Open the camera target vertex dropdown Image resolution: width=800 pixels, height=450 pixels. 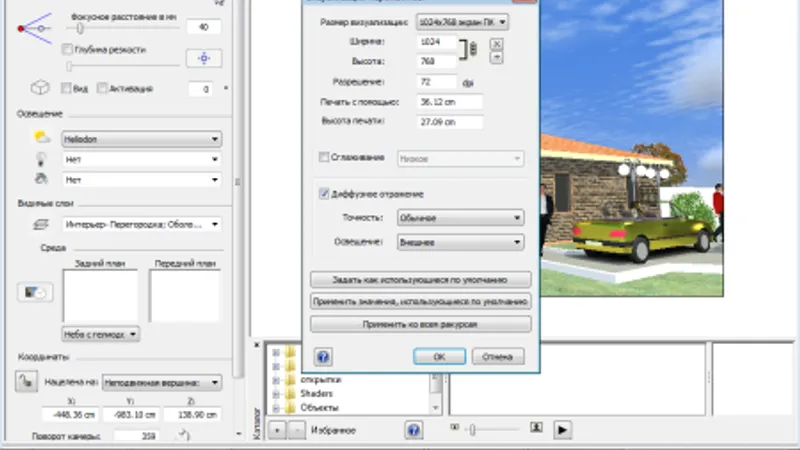tap(162, 382)
